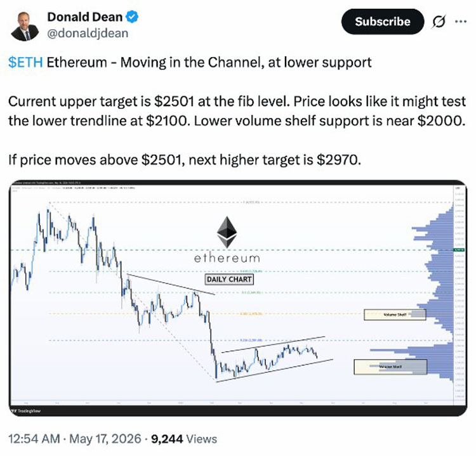Click the @donaldjdean handle

88,33
